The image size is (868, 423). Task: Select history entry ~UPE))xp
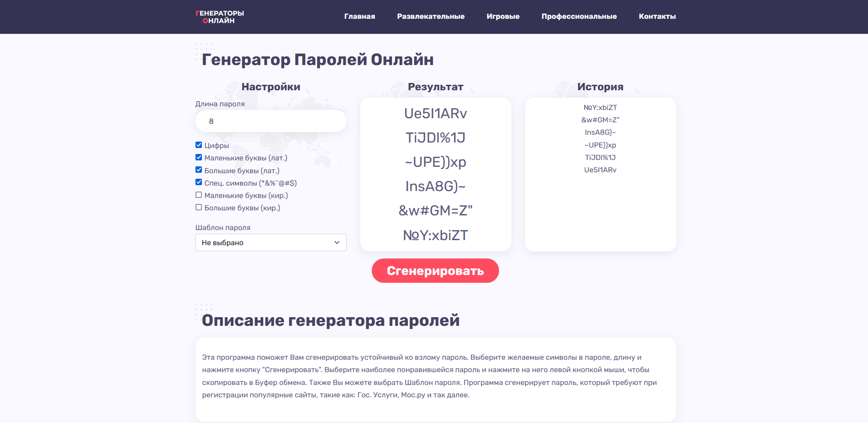600,145
